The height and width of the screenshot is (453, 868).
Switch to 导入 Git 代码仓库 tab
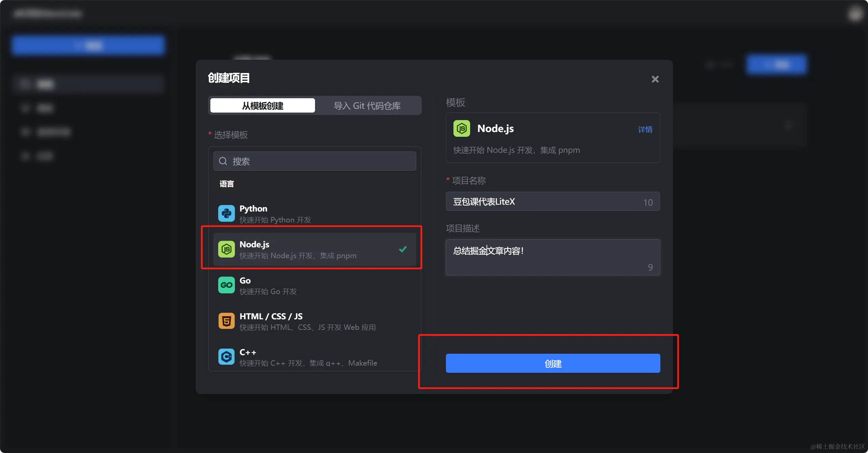coord(367,106)
